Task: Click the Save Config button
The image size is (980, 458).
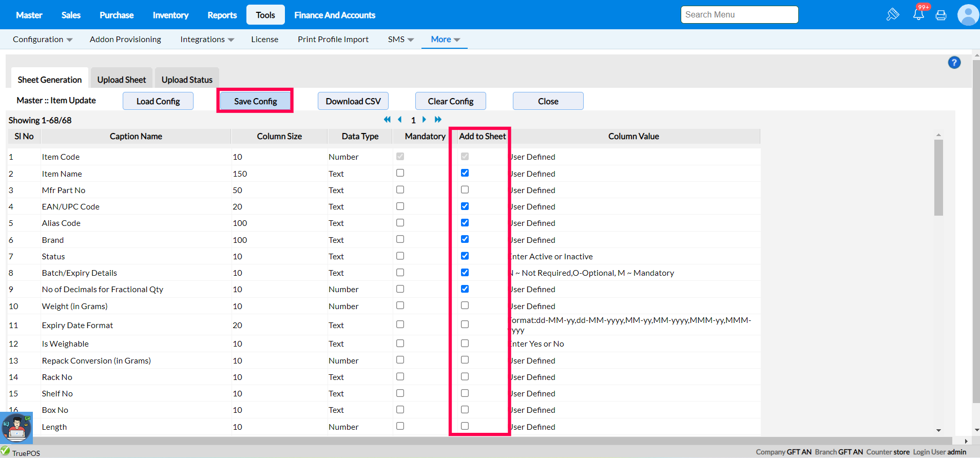Action: [255, 101]
